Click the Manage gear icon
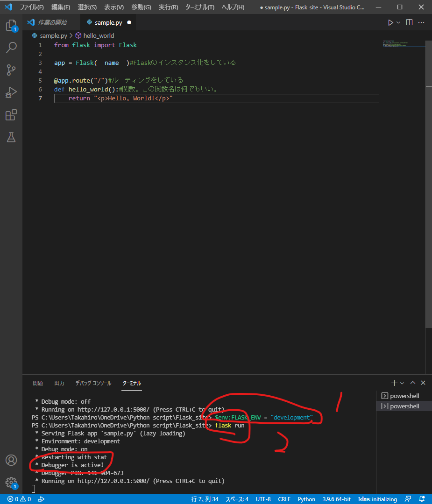Image resolution: width=432 pixels, height=504 pixels. (11, 483)
